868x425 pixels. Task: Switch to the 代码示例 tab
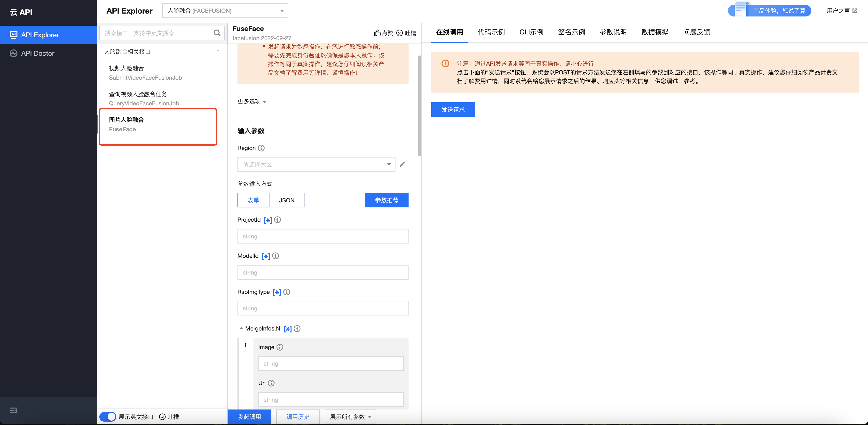(491, 32)
